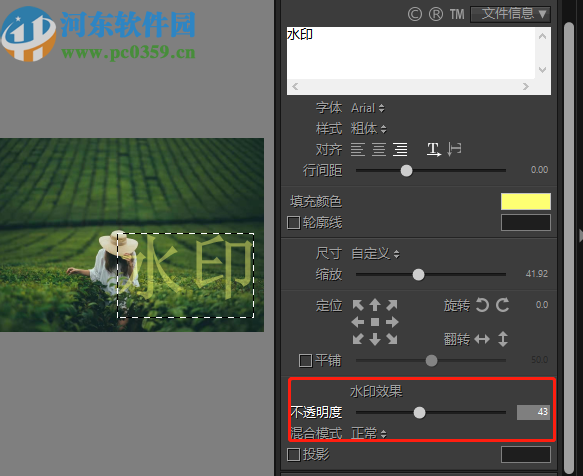583x476 pixels.
Task: Open the 文件信息 dropdown
Action: pos(510,14)
